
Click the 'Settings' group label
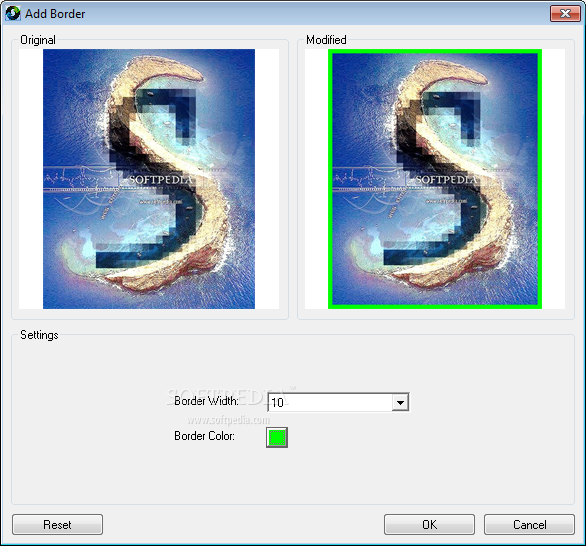(x=39, y=335)
